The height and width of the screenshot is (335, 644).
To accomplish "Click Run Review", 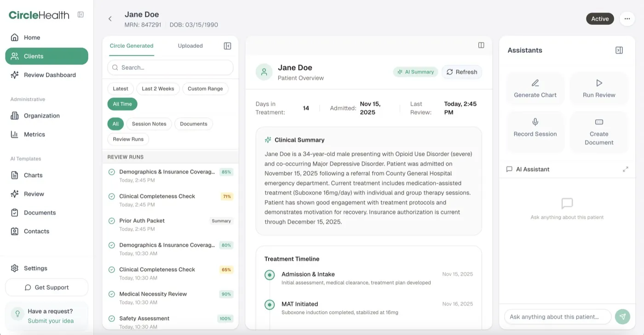I will pos(599,89).
